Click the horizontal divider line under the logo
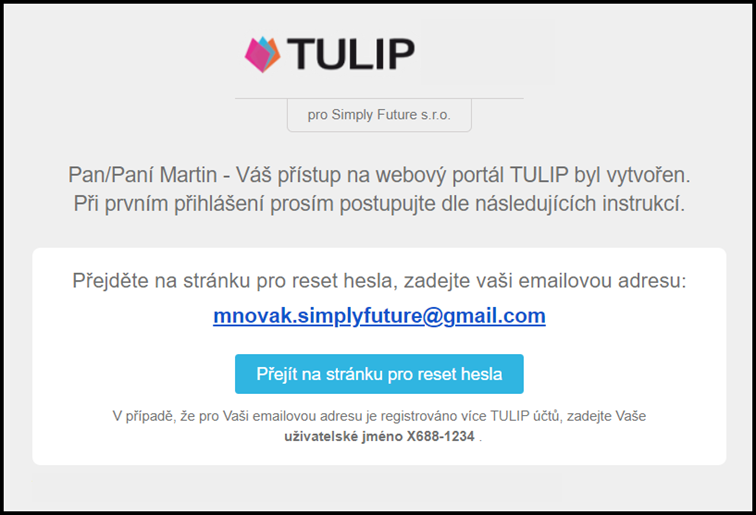 click(x=379, y=98)
